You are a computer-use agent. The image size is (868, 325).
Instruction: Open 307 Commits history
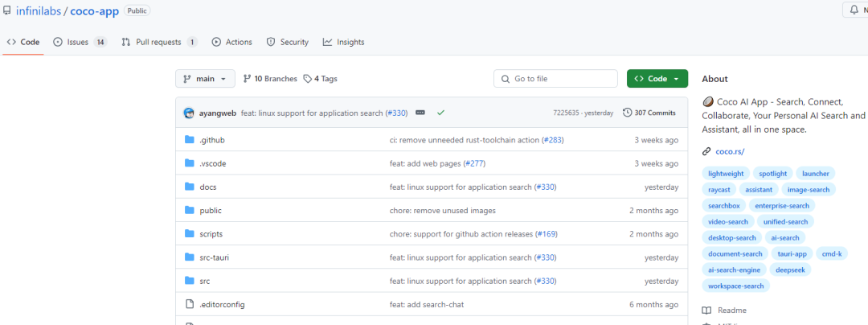(649, 113)
